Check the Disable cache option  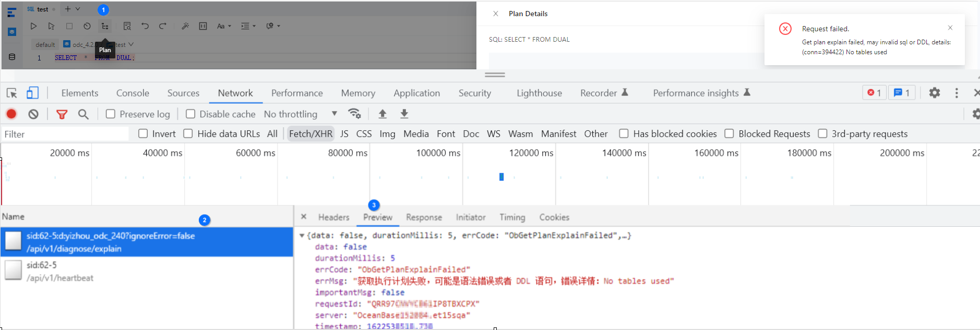click(190, 114)
